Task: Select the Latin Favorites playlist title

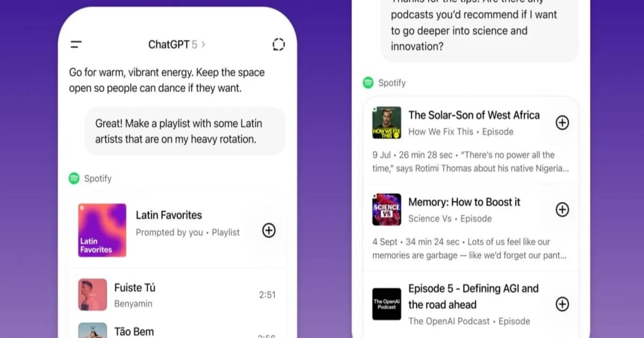Action: [169, 215]
